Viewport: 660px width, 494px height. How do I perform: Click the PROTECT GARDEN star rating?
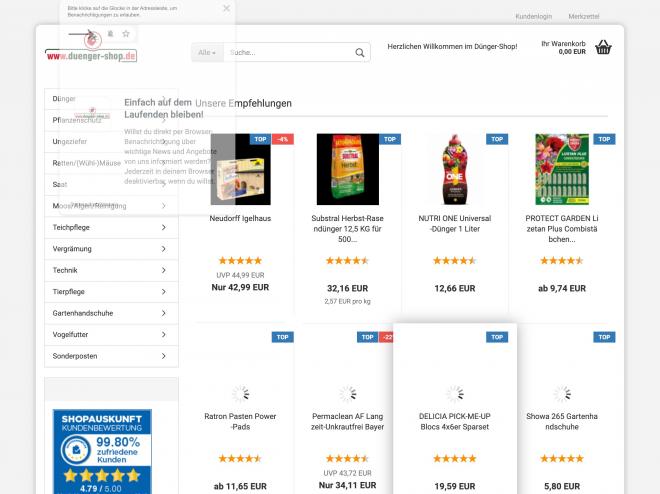tap(562, 260)
